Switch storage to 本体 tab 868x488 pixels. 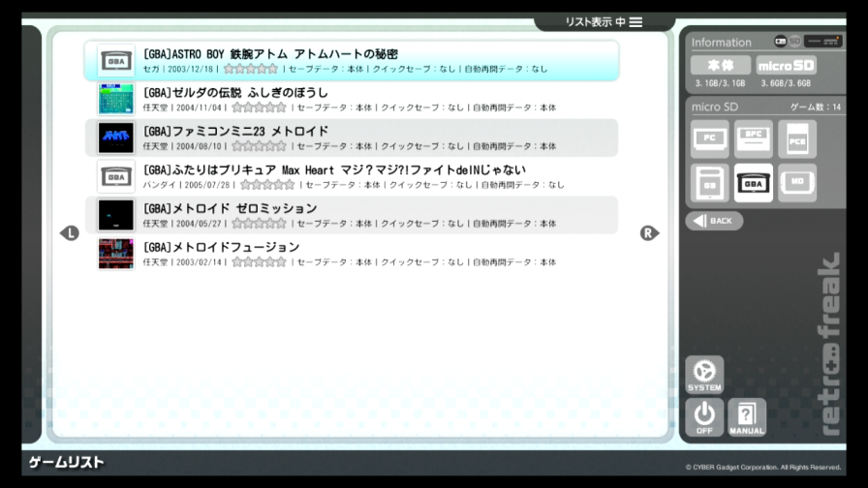coord(720,65)
